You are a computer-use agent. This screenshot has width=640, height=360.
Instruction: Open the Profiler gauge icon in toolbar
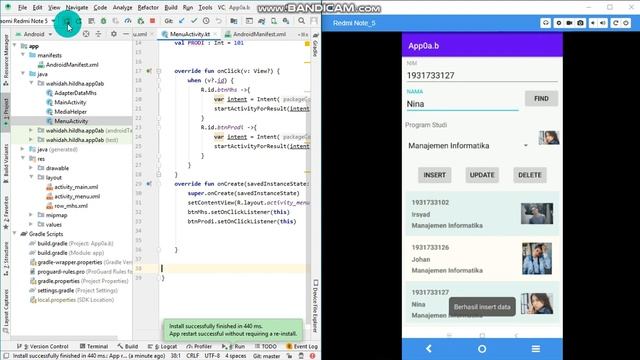(128, 21)
